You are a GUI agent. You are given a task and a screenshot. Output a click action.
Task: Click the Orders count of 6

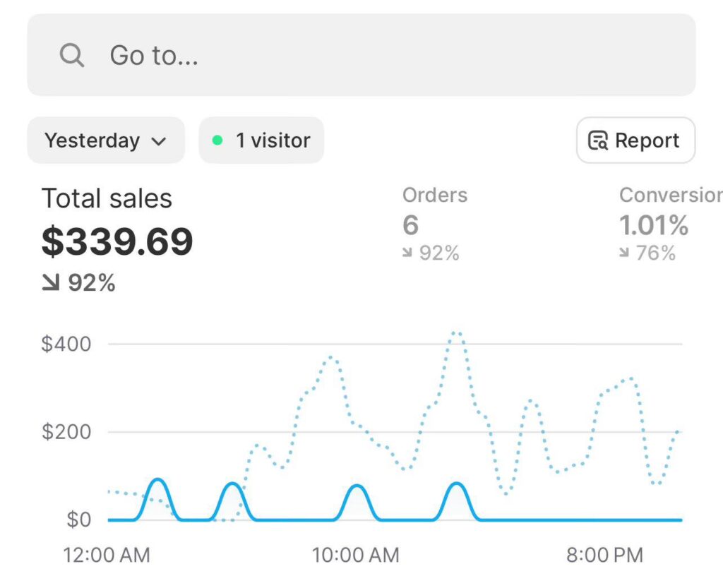(410, 225)
